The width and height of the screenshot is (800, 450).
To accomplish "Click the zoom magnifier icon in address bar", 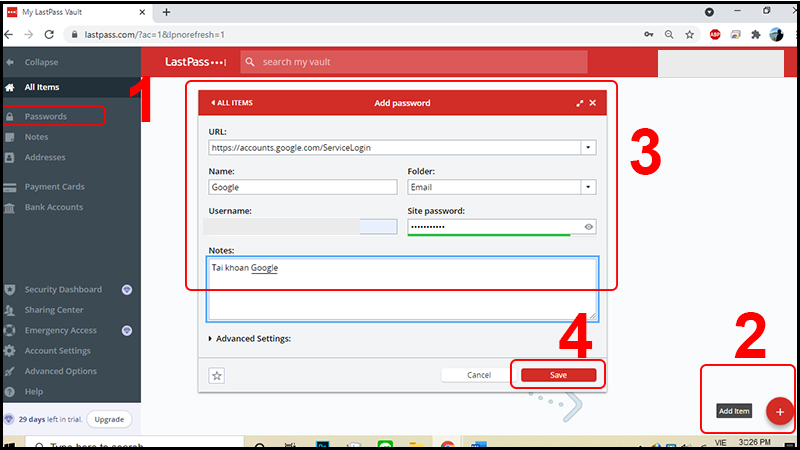I will (x=669, y=35).
